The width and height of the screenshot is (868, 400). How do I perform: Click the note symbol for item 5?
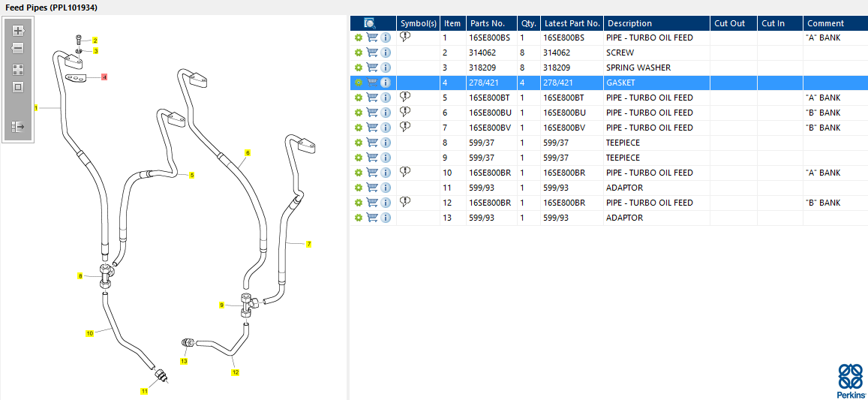405,97
